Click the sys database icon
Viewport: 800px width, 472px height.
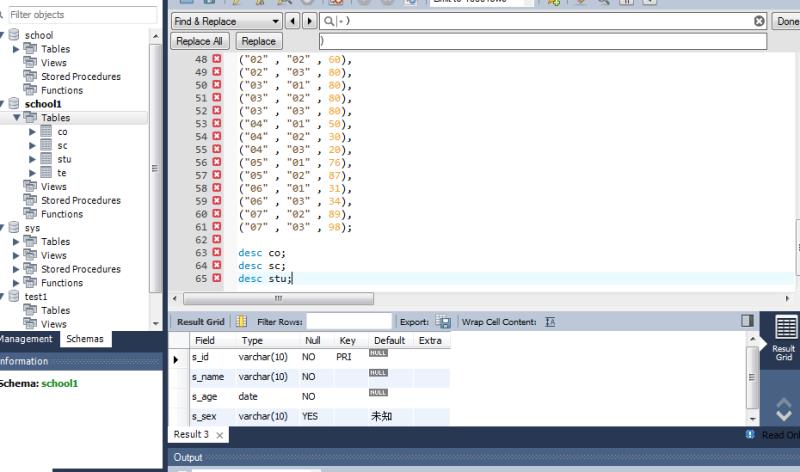tap(14, 228)
